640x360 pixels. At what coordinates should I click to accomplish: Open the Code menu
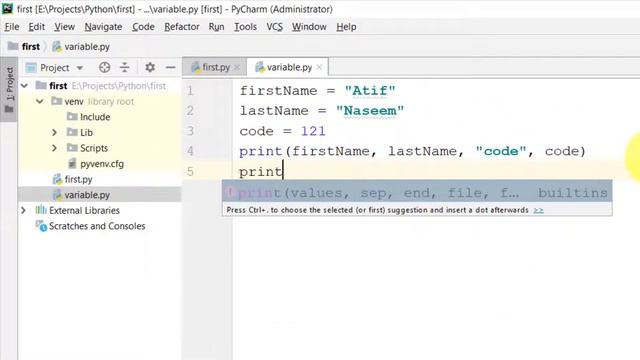143,27
